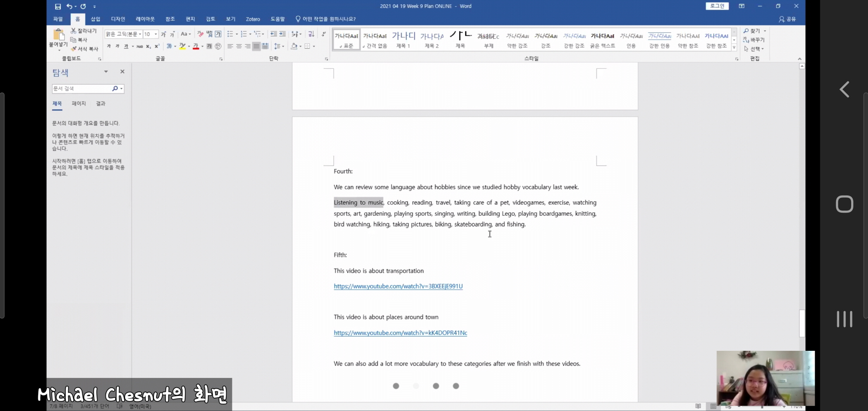Click the 문서 검색 search field
The height and width of the screenshot is (411, 868).
coord(82,89)
